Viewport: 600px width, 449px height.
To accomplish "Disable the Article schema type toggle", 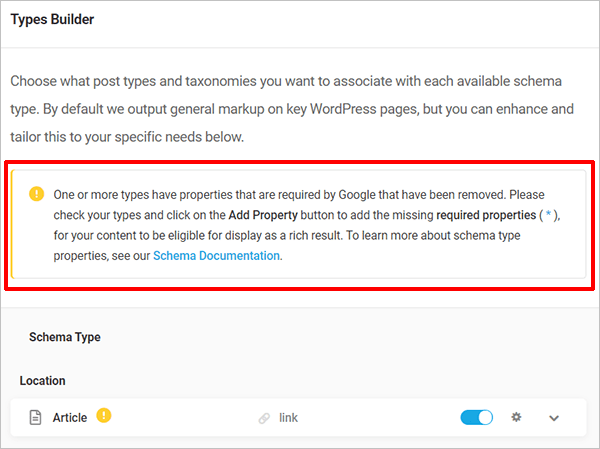I will (476, 417).
